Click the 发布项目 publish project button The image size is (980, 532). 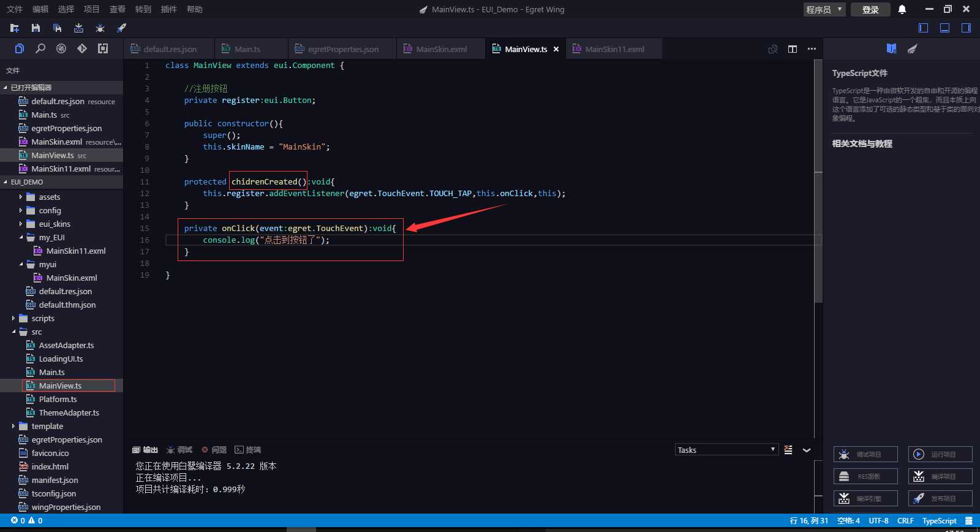pyautogui.click(x=940, y=498)
